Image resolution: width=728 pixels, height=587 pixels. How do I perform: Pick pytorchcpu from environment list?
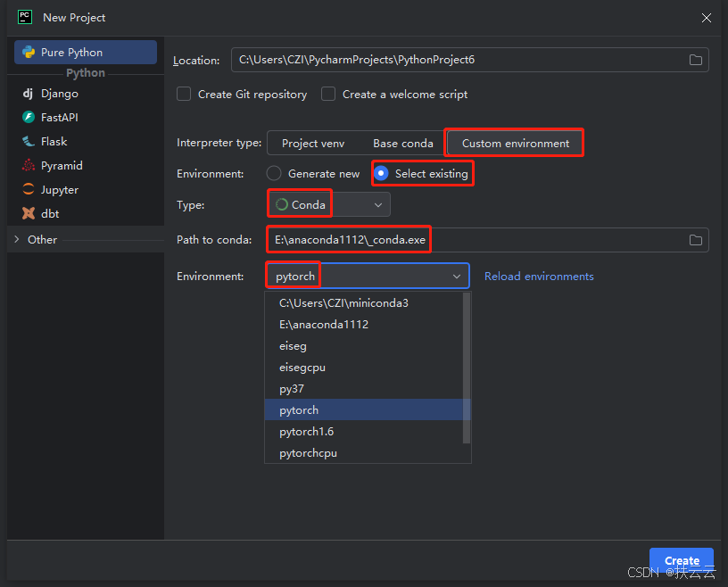tap(364, 453)
